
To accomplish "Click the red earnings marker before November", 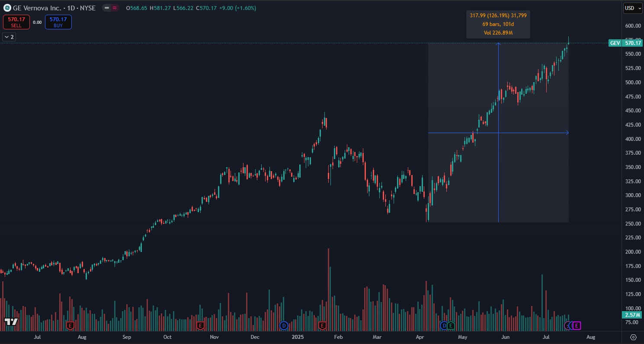I will click(x=200, y=325).
